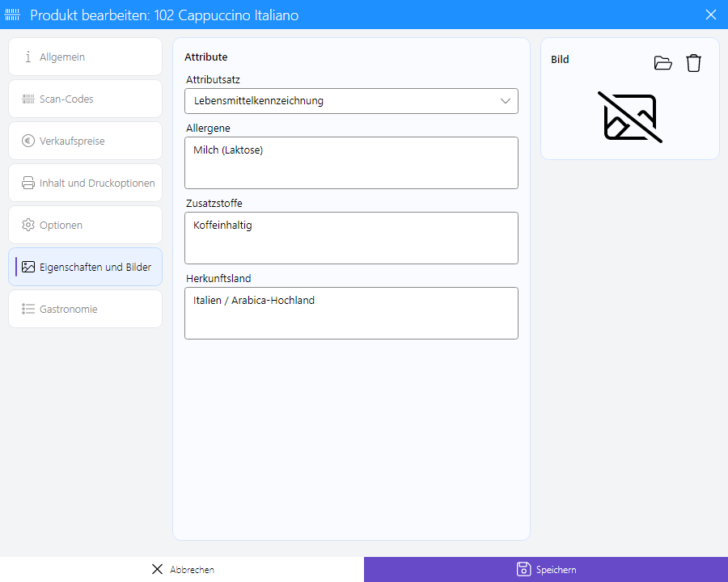
Task: Click the Attributsatz dropdown chevron
Action: tap(505, 101)
